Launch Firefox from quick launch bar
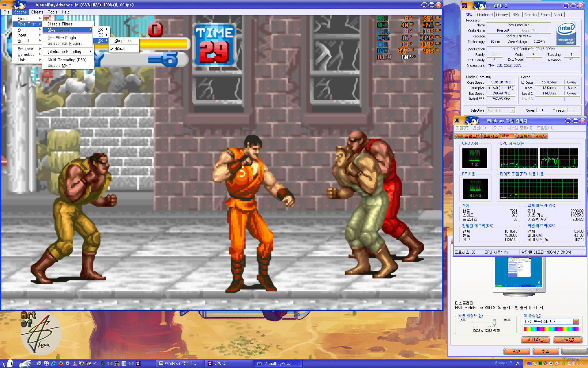 pos(61,363)
